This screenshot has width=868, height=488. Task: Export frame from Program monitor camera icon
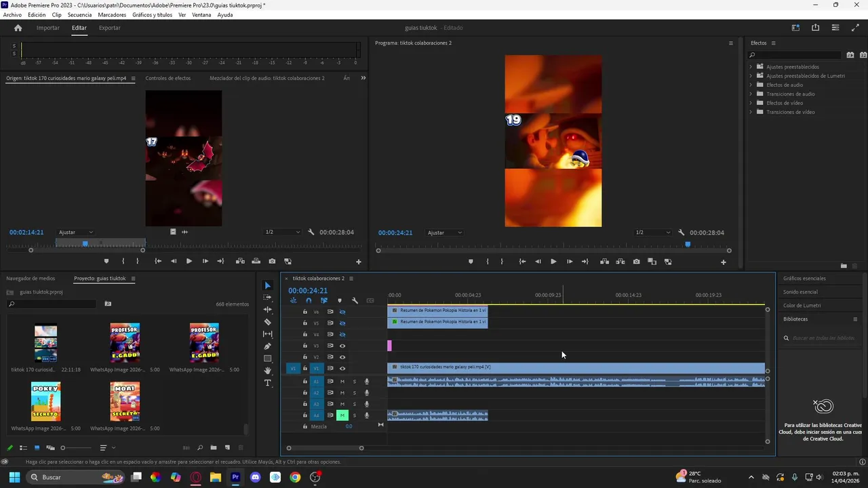636,262
